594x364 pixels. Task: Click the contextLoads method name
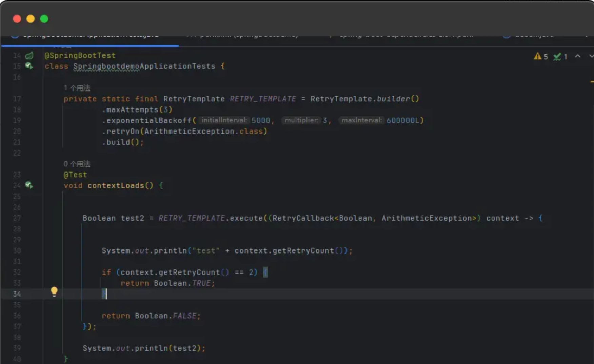(116, 186)
